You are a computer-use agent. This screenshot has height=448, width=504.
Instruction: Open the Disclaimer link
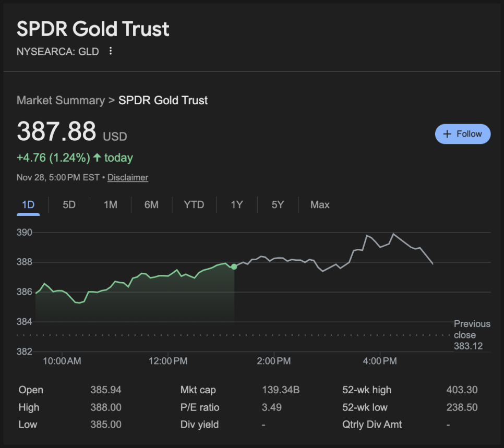coord(128,177)
